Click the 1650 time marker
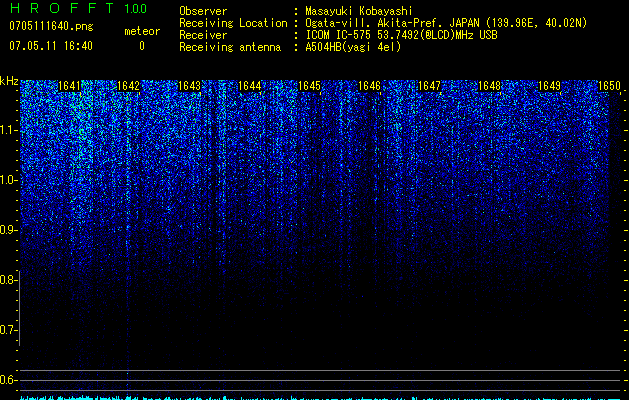The image size is (629, 400). pyautogui.click(x=609, y=86)
